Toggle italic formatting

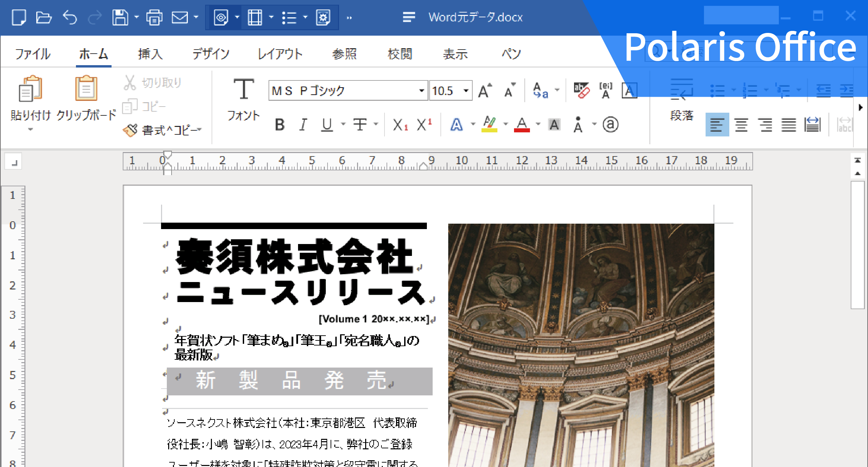click(303, 125)
